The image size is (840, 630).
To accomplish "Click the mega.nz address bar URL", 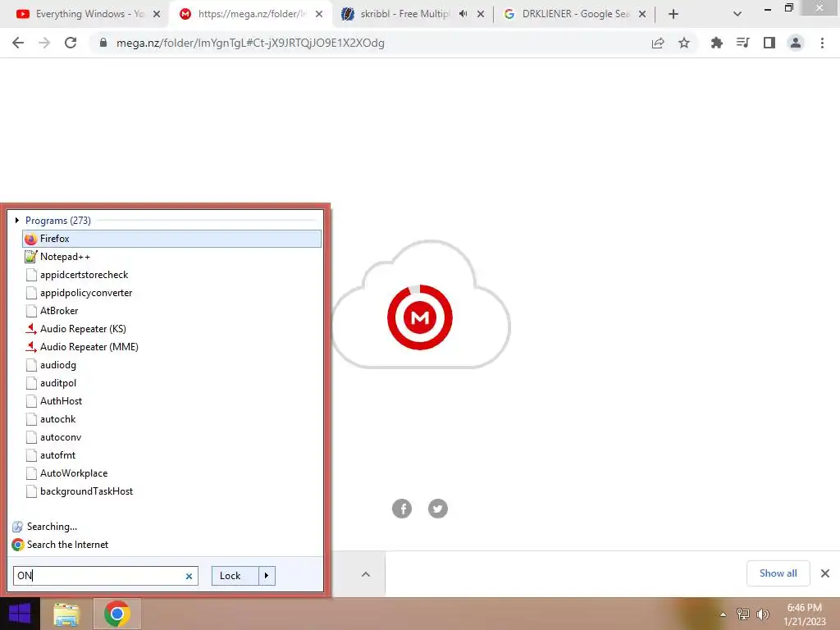I will (250, 43).
